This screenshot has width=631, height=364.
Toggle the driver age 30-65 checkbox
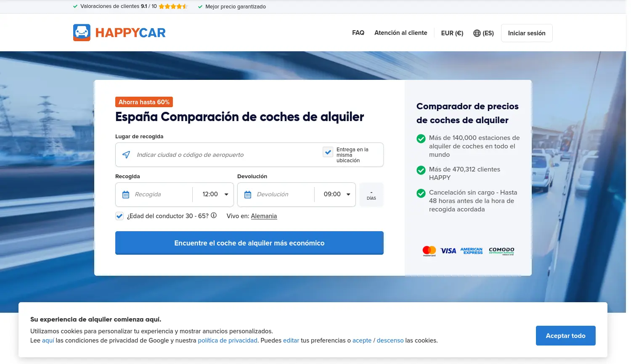tap(119, 216)
